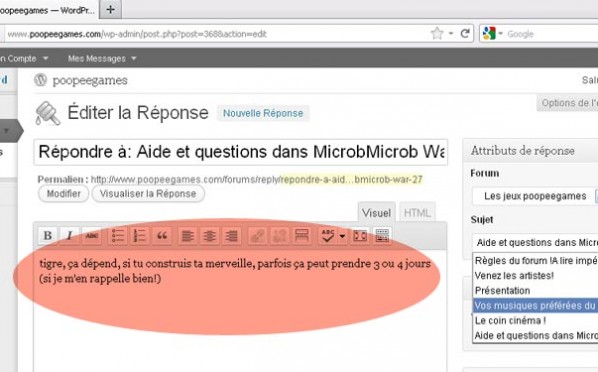Align text left
This screenshot has width=598, height=372.
pos(187,236)
